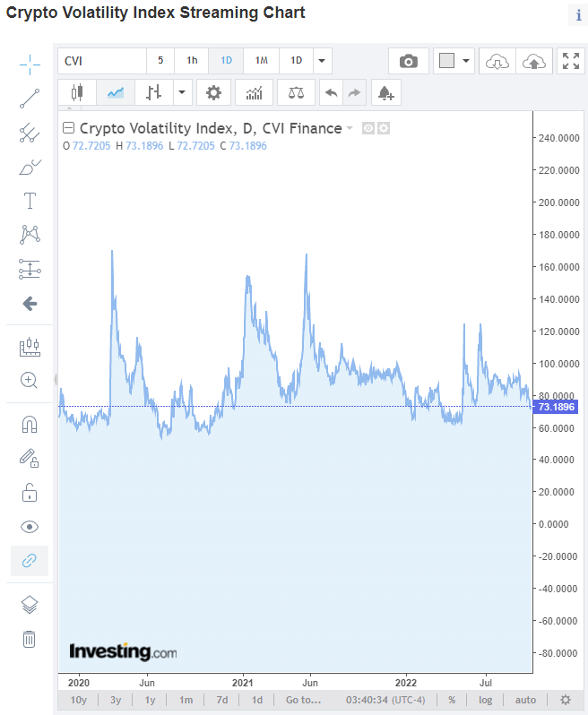Image resolution: width=588 pixels, height=715 pixels.
Task: Toggle hide all drawing tools eye icon
Action: tap(30, 527)
